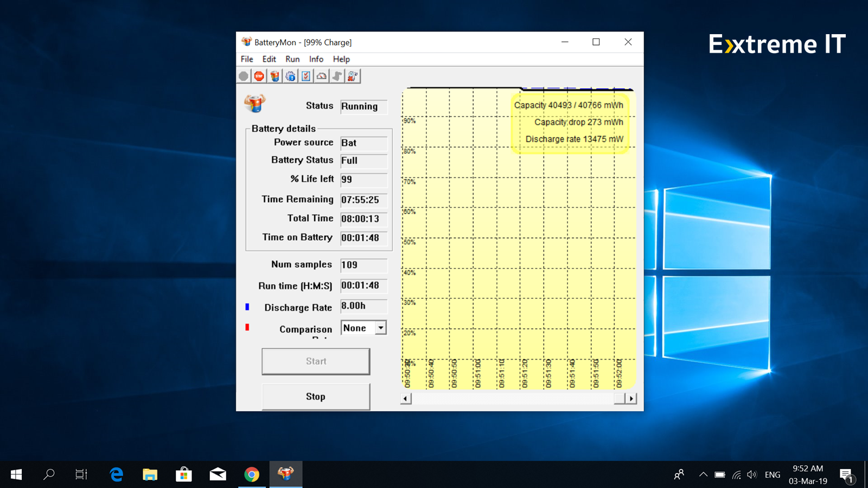Click the 'Discharge rate 13475 mW' chart text
This screenshot has height=488, width=868.
575,139
